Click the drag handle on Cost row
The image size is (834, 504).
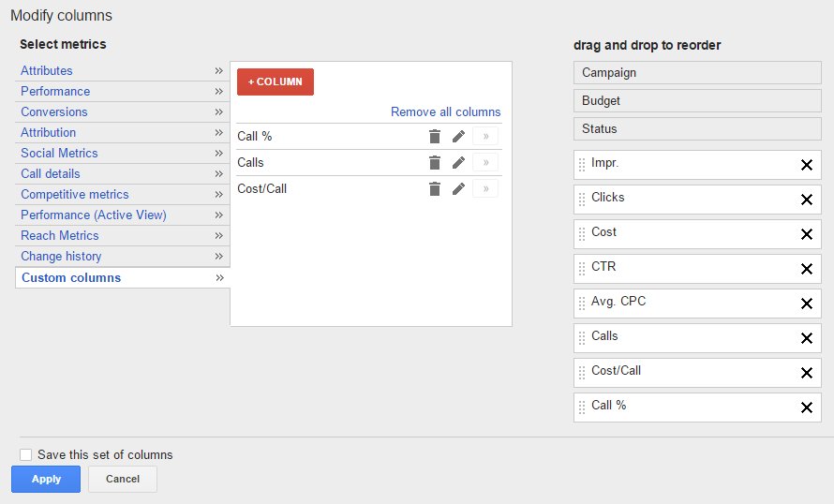tap(582, 234)
